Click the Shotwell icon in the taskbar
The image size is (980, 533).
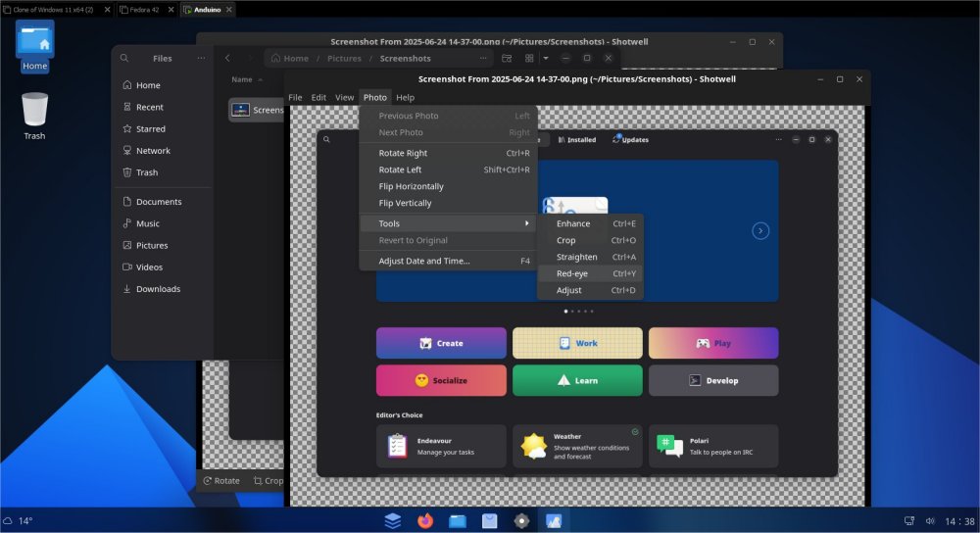click(554, 521)
